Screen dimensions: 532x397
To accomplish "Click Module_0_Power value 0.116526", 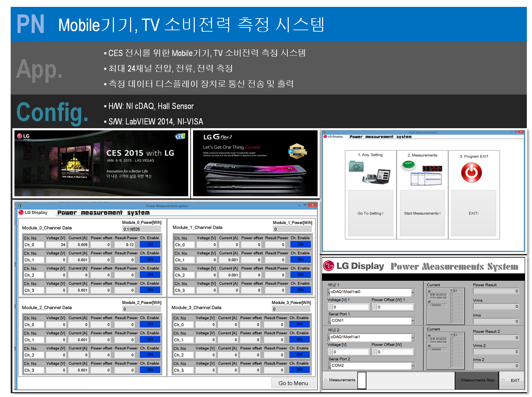I will 141,229.
